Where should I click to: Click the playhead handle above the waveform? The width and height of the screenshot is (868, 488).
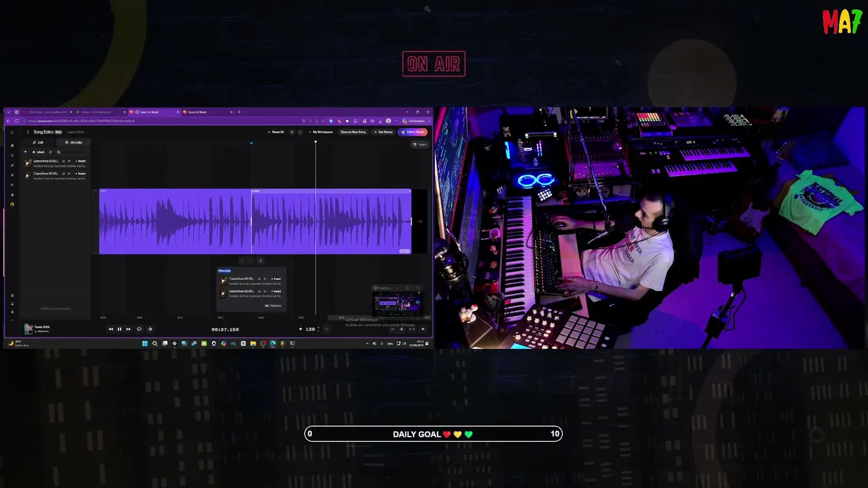pos(315,142)
